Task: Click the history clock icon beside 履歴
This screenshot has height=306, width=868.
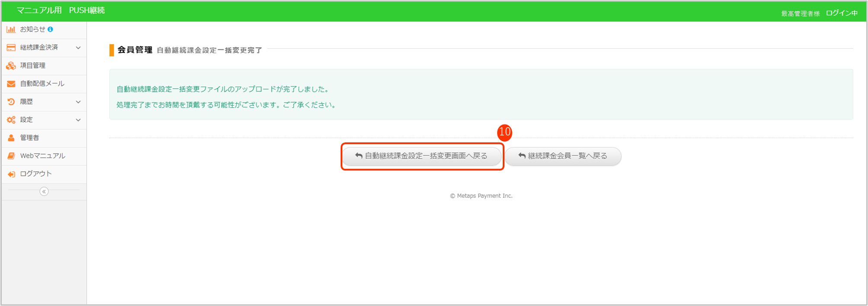Action: [11, 102]
